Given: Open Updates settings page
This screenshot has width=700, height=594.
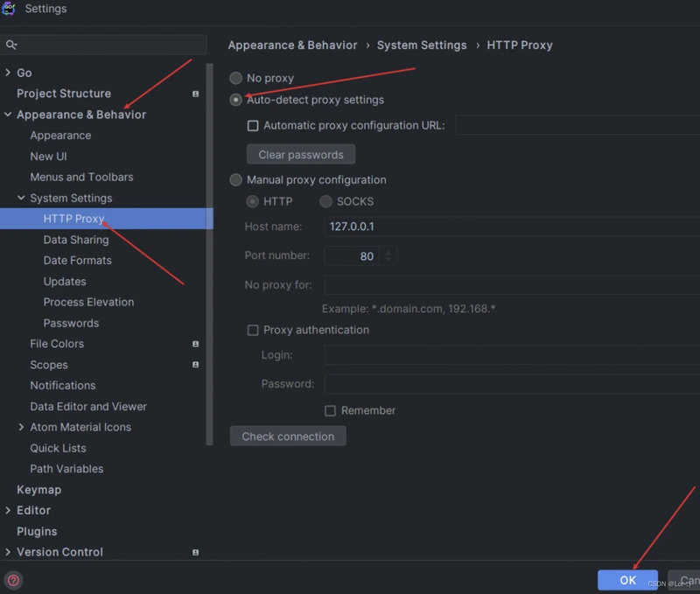Looking at the screenshot, I should coord(65,282).
